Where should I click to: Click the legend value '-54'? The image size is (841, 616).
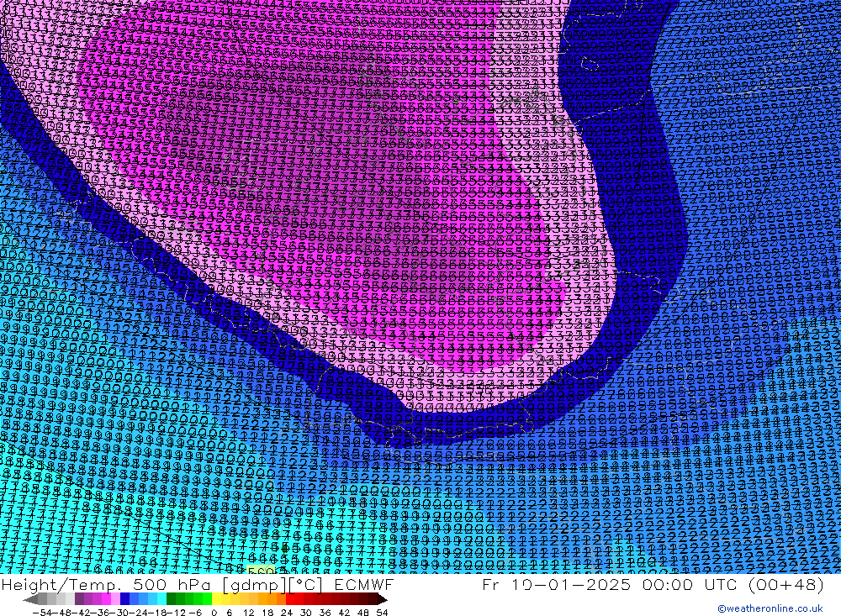[x=42, y=613]
